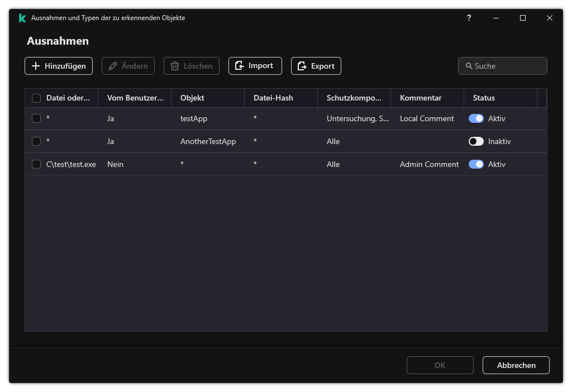
Task: Enable the AnotherTestApp Inaktiv toggle
Action: (476, 141)
